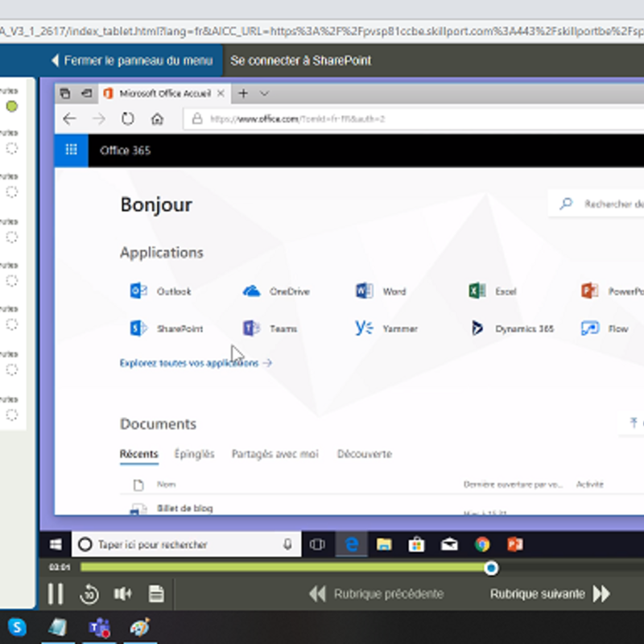Click the volume speaker icon
This screenshot has height=644, width=644.
click(x=122, y=593)
